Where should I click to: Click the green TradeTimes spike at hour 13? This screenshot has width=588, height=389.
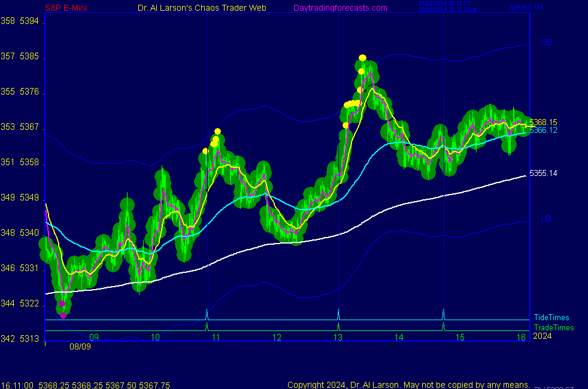pyautogui.click(x=339, y=327)
